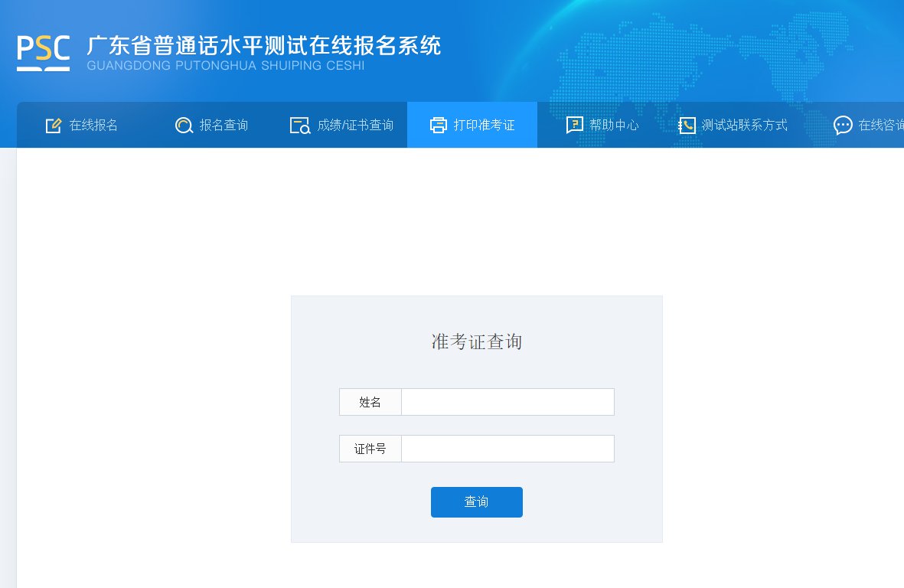Click the 成绩/证书查询 search-document icon
Viewport: 904px width, 588px height.
[300, 125]
